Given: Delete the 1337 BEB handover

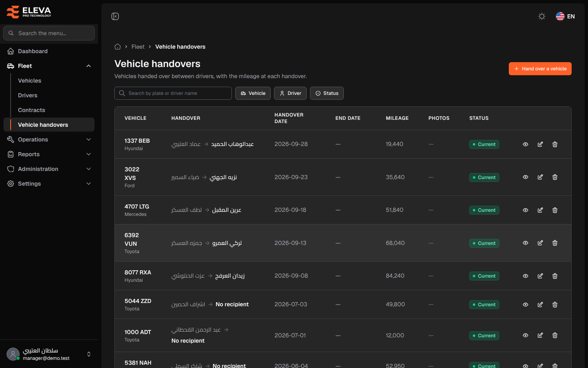Looking at the screenshot, I should tap(555, 144).
